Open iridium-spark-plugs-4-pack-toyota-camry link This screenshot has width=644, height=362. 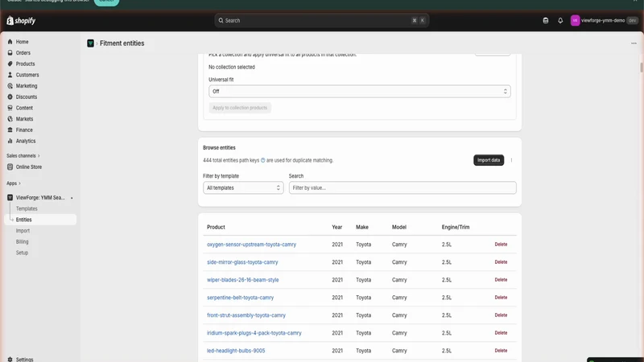click(x=254, y=333)
